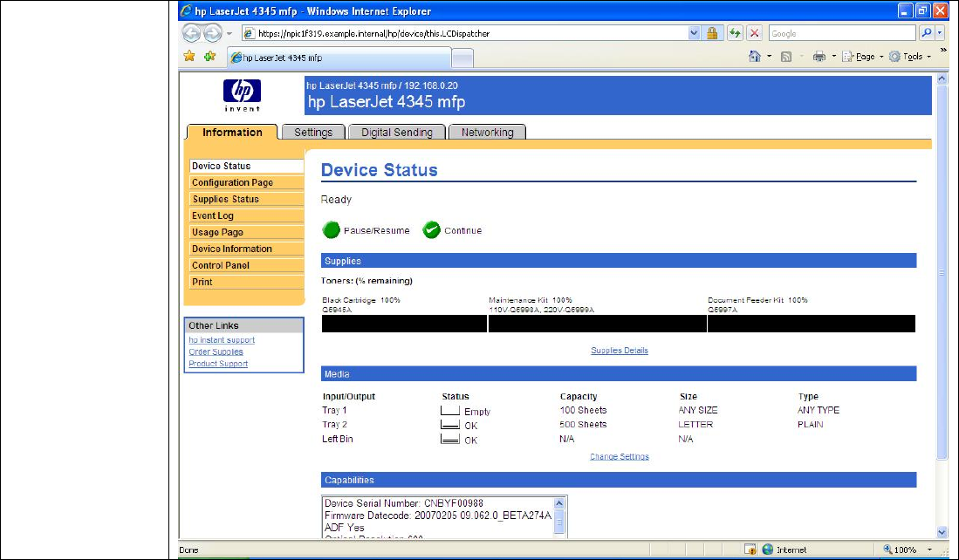This screenshot has width=959, height=560.
Task: Click the browser Back arrow button
Action: click(x=191, y=33)
